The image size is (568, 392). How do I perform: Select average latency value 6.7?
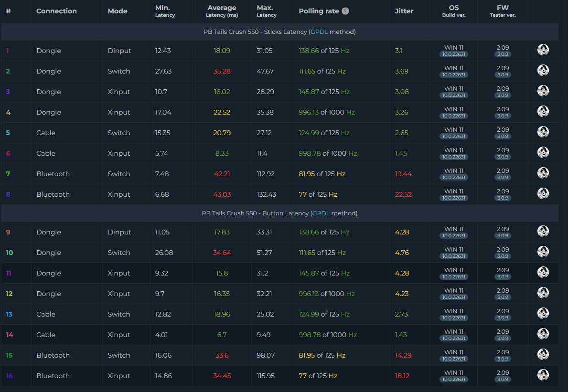click(x=222, y=335)
